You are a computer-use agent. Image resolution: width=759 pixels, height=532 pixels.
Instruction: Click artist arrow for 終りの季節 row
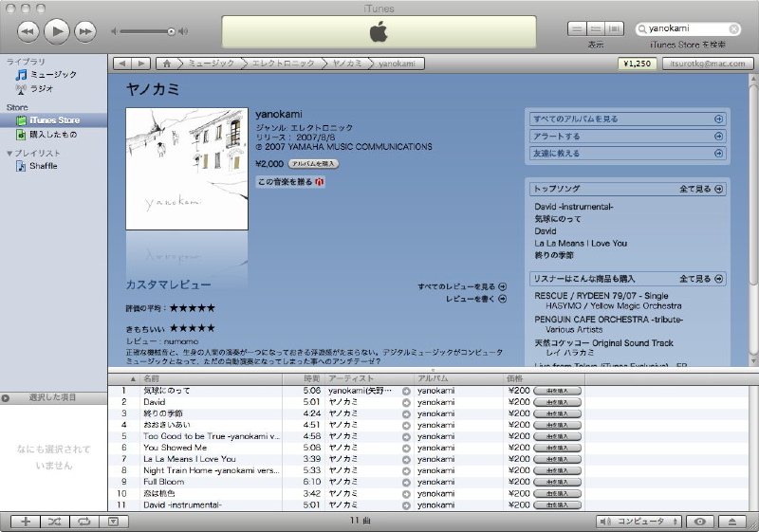(x=406, y=414)
